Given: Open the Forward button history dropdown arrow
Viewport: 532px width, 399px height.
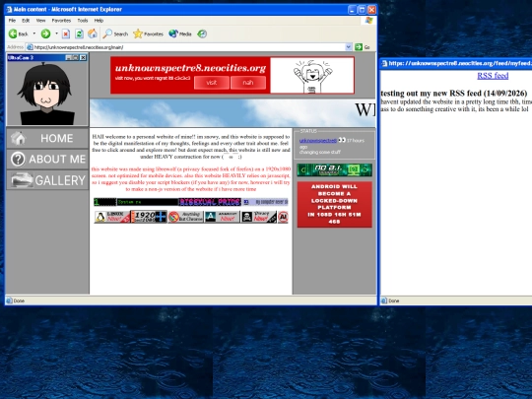Looking at the screenshot, I should (x=56, y=33).
